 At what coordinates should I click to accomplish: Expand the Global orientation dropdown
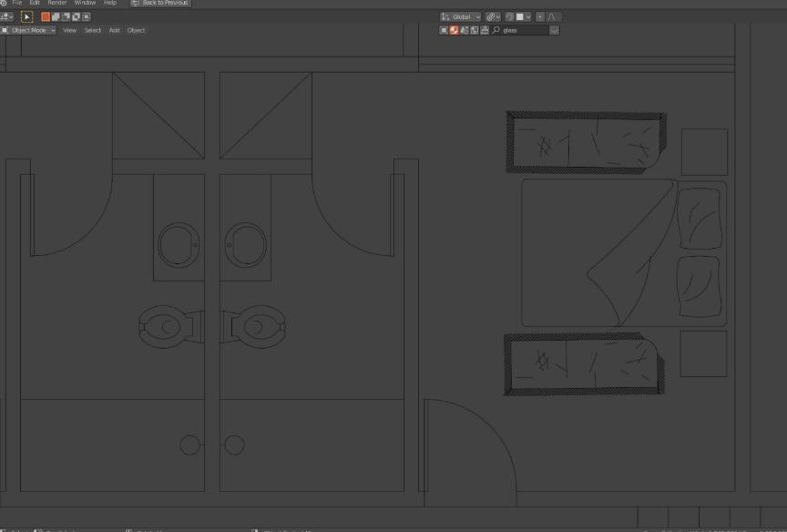(x=461, y=16)
